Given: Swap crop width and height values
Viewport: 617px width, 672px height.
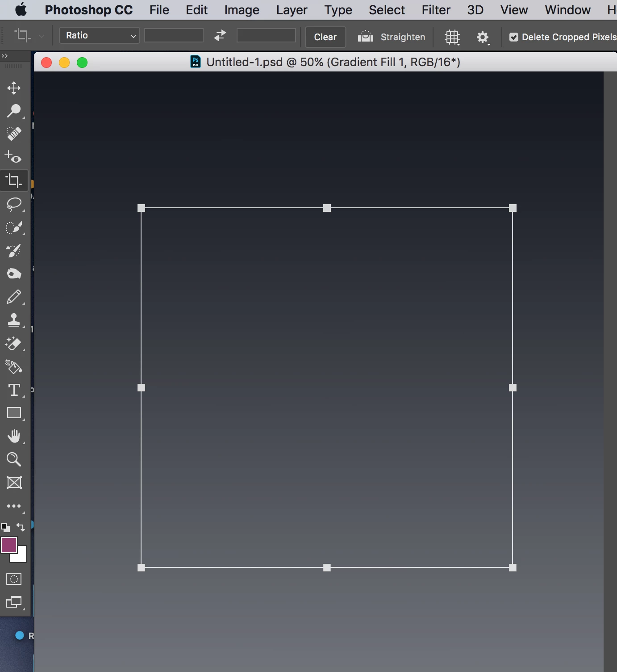Looking at the screenshot, I should [220, 35].
